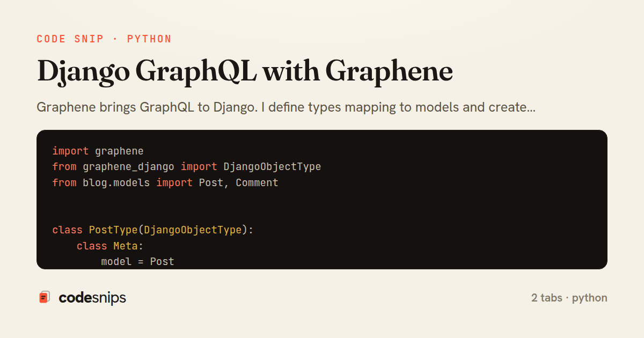Image resolution: width=644 pixels, height=338 pixels.
Task: Click the codesnips brand name
Action: click(x=92, y=298)
